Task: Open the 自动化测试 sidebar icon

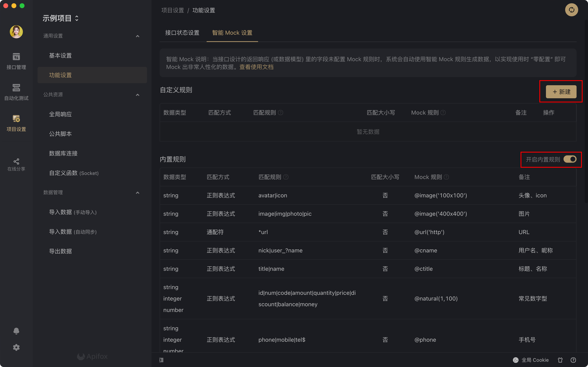Action: (16, 88)
